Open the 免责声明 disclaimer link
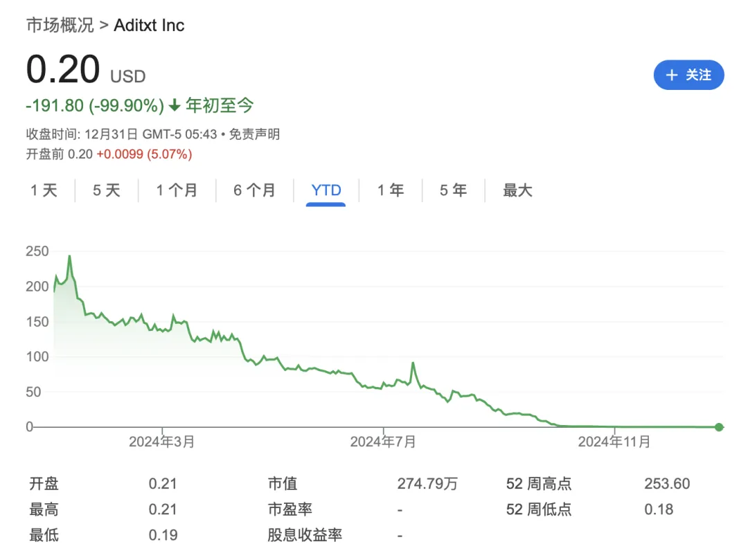Screen dimensions: 748x560 pyautogui.click(x=255, y=134)
